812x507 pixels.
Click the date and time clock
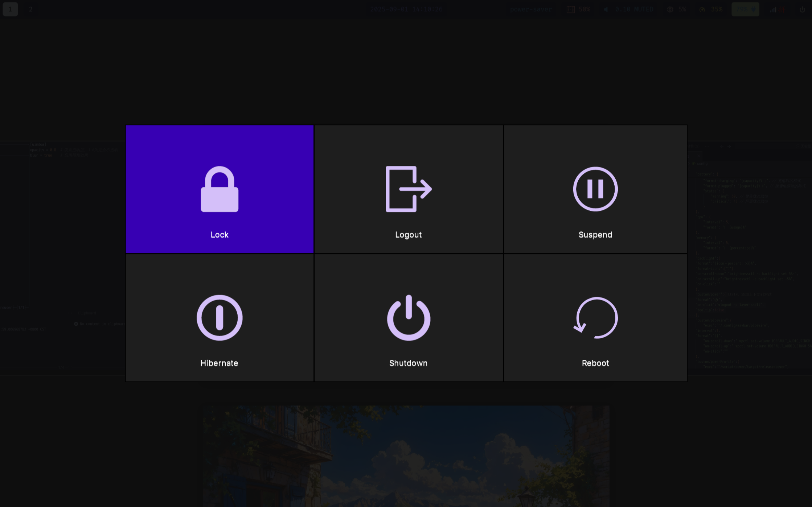click(x=406, y=9)
